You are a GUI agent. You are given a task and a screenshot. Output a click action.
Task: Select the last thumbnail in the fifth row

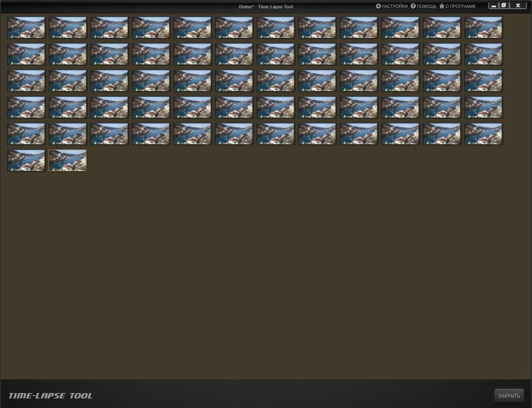click(483, 134)
